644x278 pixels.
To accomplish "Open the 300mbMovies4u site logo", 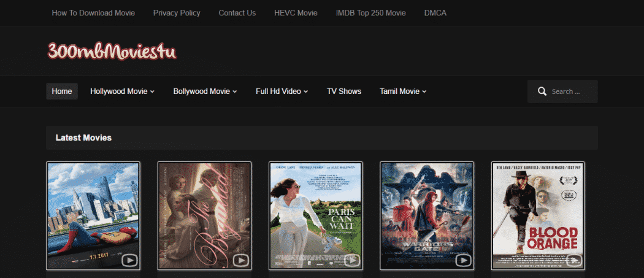I will (112, 51).
